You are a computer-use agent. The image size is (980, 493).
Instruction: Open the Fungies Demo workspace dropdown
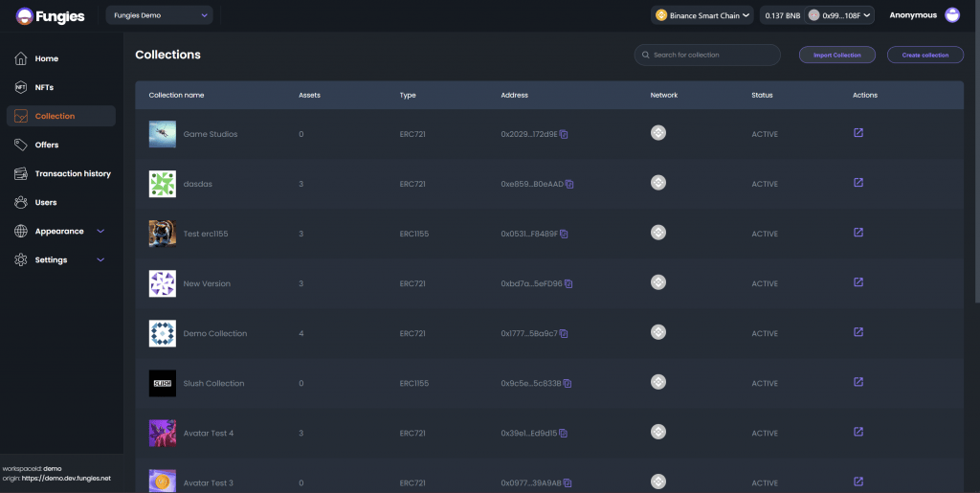[160, 15]
